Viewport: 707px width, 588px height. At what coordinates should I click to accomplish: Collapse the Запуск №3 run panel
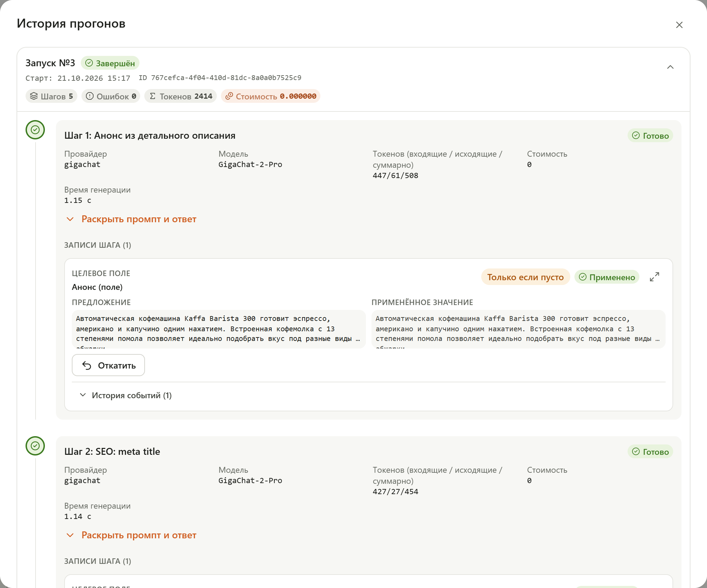pos(670,67)
